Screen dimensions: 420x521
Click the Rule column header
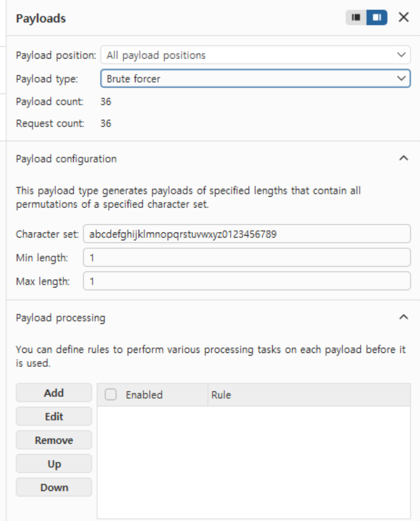[309, 395]
